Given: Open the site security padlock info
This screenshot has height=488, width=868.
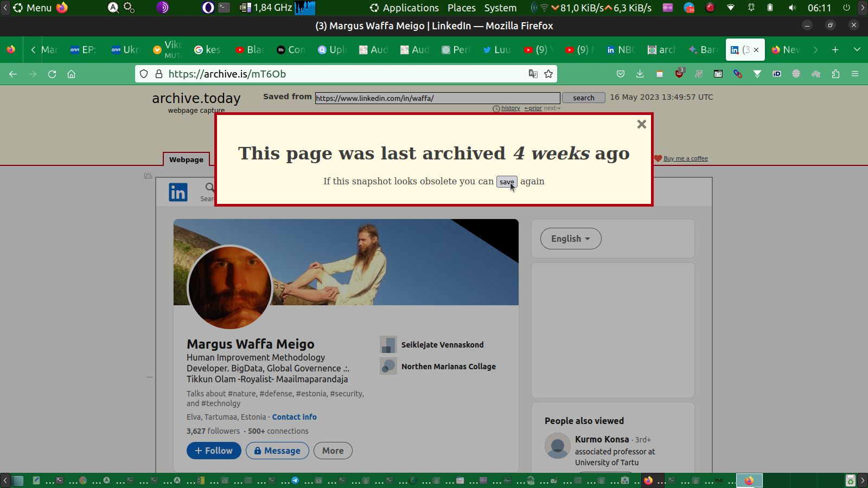Looking at the screenshot, I should click(x=159, y=74).
